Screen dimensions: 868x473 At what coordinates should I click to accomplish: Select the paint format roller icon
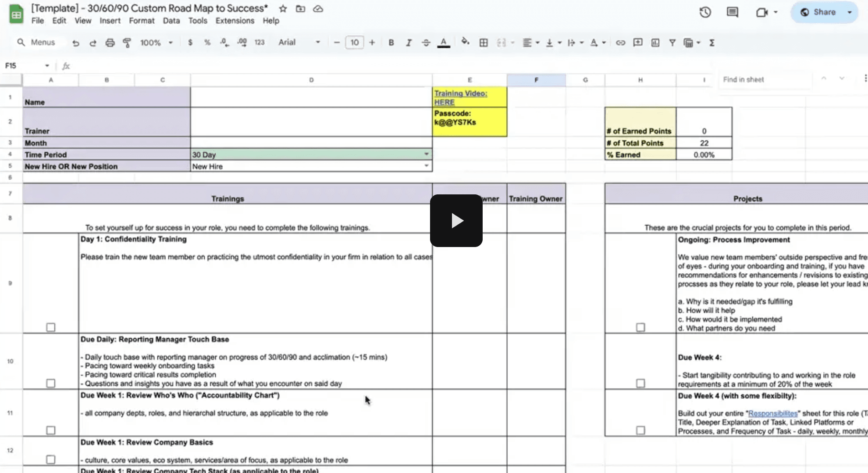click(127, 43)
